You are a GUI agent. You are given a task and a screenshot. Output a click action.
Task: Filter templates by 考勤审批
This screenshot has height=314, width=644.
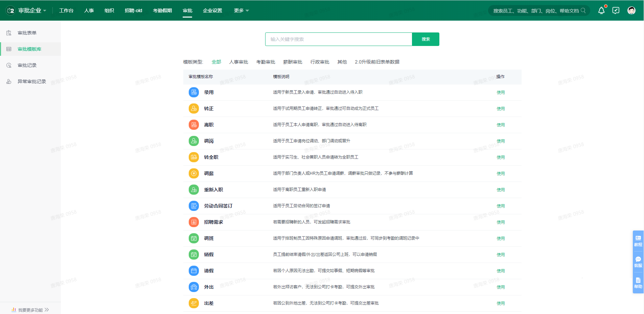[266, 62]
